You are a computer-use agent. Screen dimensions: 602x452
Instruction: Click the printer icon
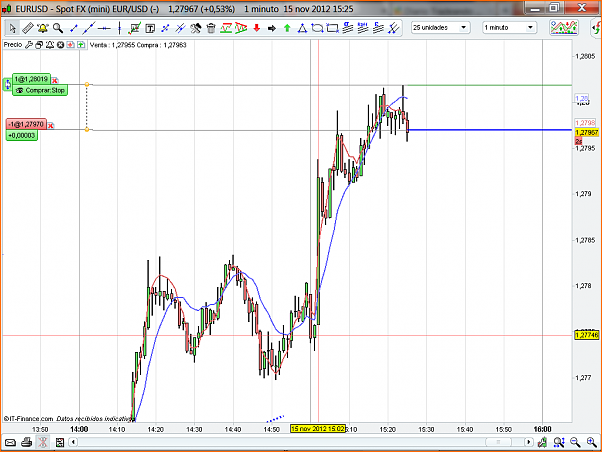point(26,443)
